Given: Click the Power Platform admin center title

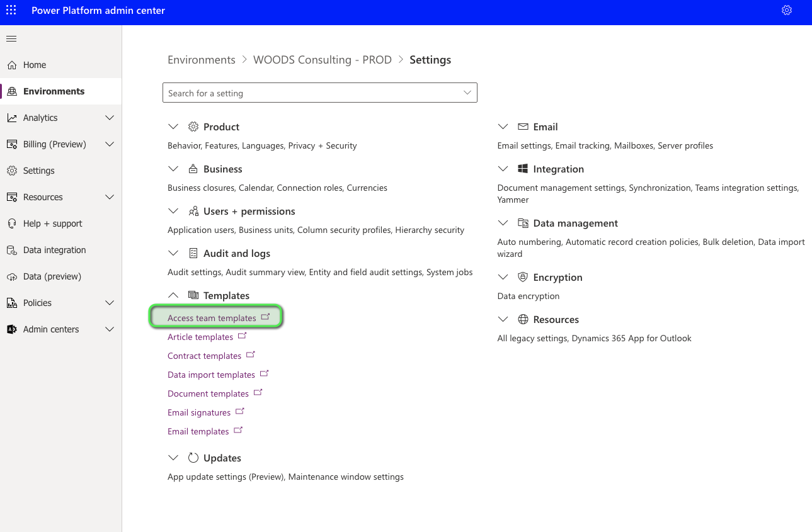Looking at the screenshot, I should coord(98,10).
